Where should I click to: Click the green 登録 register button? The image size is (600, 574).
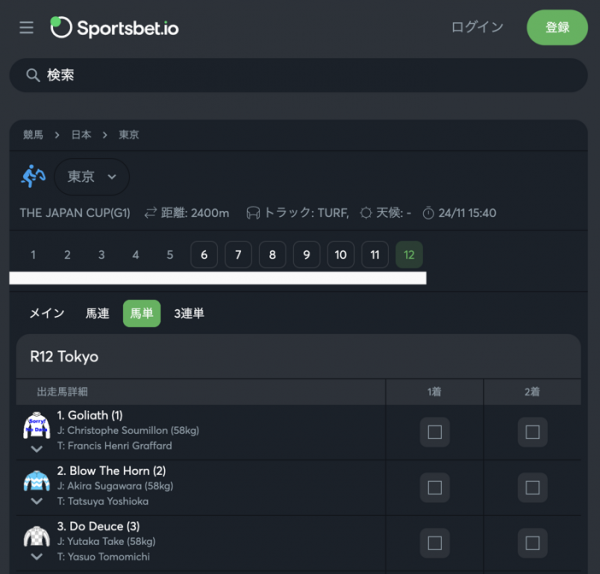click(x=557, y=28)
